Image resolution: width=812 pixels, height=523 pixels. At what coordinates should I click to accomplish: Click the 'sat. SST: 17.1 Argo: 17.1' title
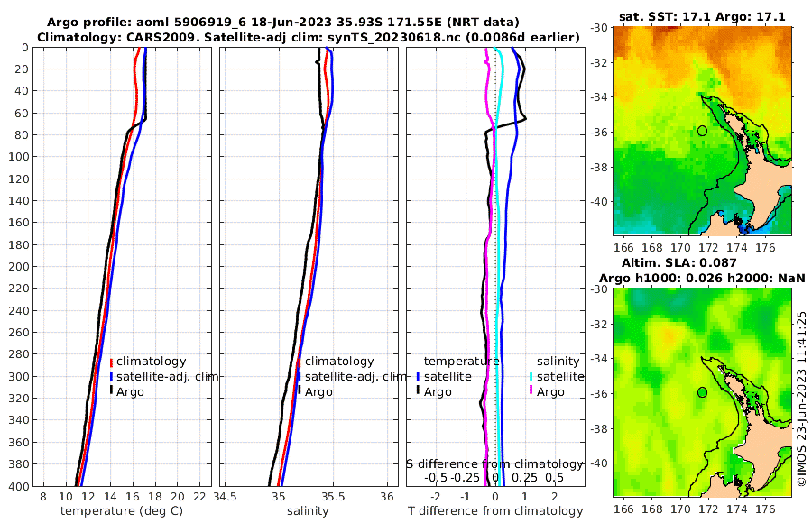click(702, 16)
